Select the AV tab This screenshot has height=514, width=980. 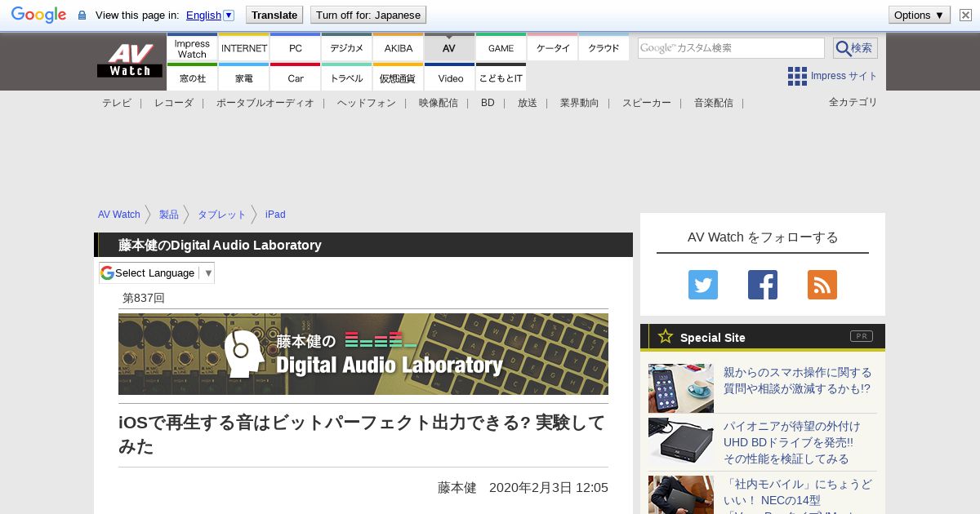point(449,48)
